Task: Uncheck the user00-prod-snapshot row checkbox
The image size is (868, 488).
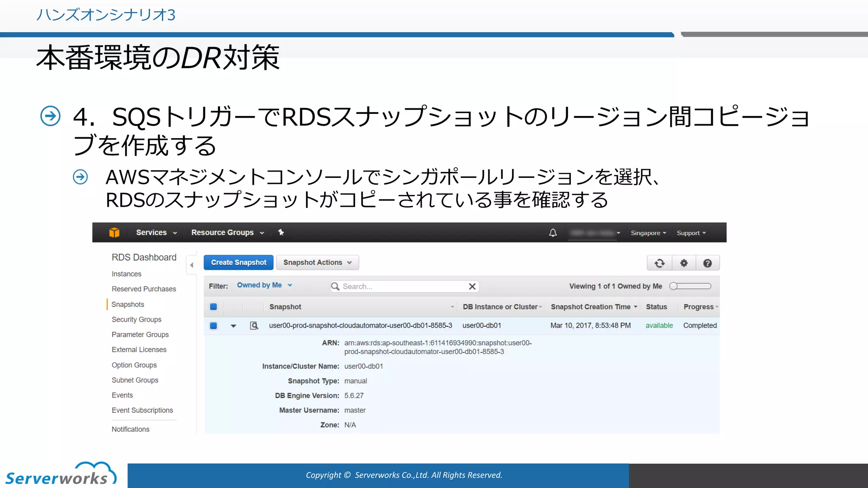Action: (214, 325)
